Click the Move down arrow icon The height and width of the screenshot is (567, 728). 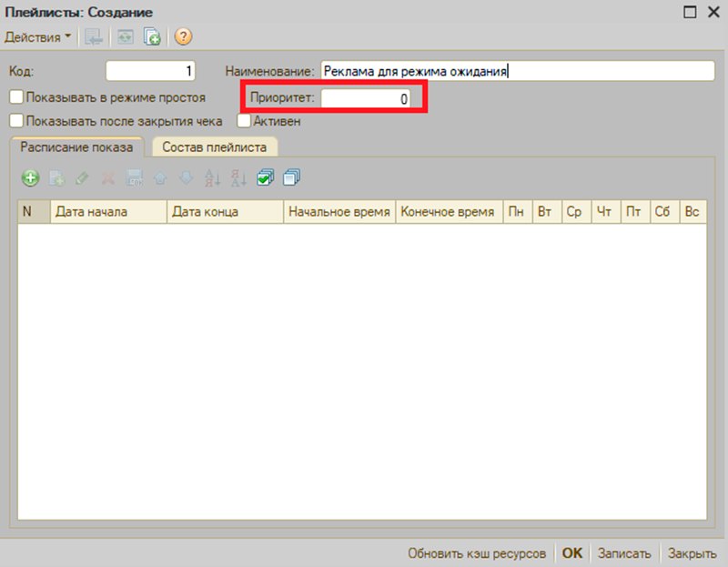point(187,178)
